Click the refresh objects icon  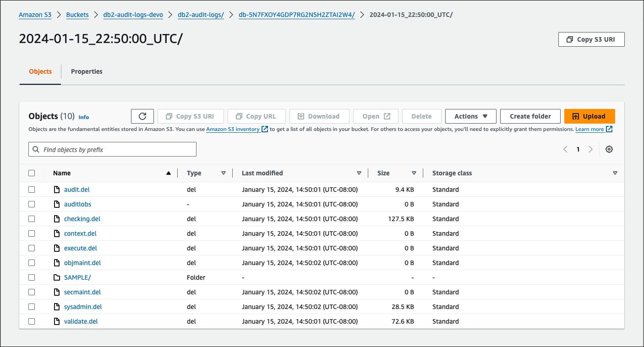tap(142, 116)
